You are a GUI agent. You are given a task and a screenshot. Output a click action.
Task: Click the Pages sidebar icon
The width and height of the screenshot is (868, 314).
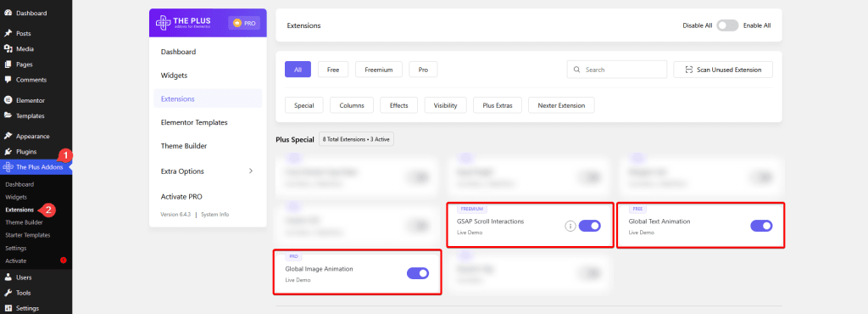pyautogui.click(x=8, y=64)
